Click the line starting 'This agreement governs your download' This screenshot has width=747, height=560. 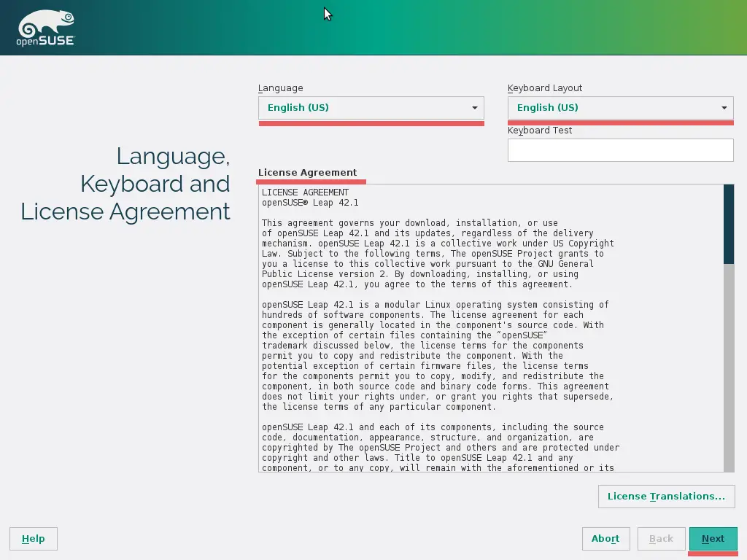coord(410,223)
